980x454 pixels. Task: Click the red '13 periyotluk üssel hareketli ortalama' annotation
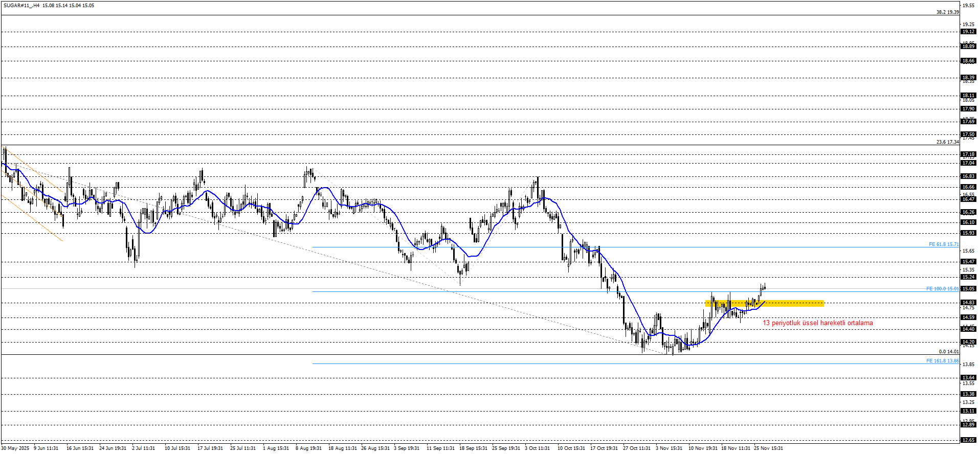point(817,323)
